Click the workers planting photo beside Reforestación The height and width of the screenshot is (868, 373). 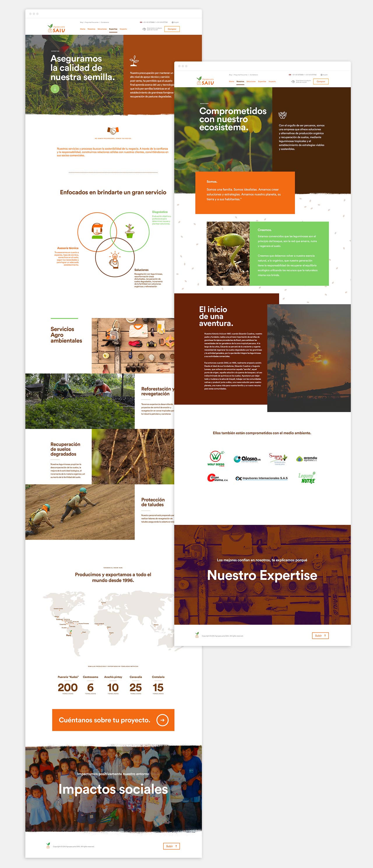tap(80, 401)
